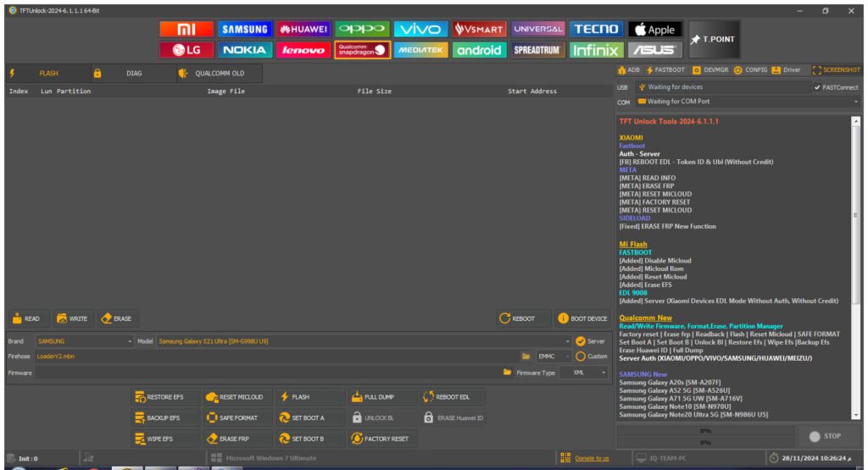This screenshot has height=470, width=868.
Task: Choose the Tecno brand logo
Action: point(596,30)
